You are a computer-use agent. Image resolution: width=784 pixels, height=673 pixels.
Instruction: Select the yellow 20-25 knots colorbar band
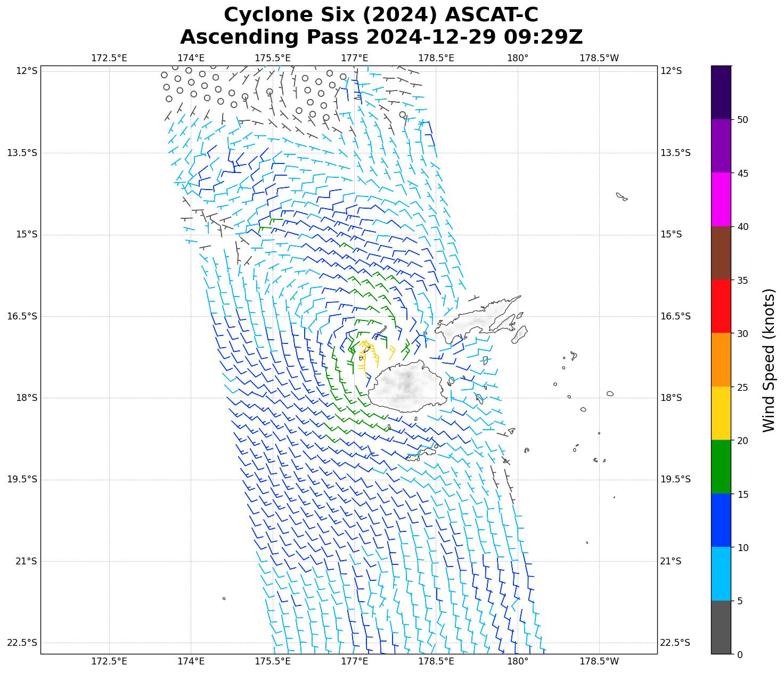(x=721, y=413)
